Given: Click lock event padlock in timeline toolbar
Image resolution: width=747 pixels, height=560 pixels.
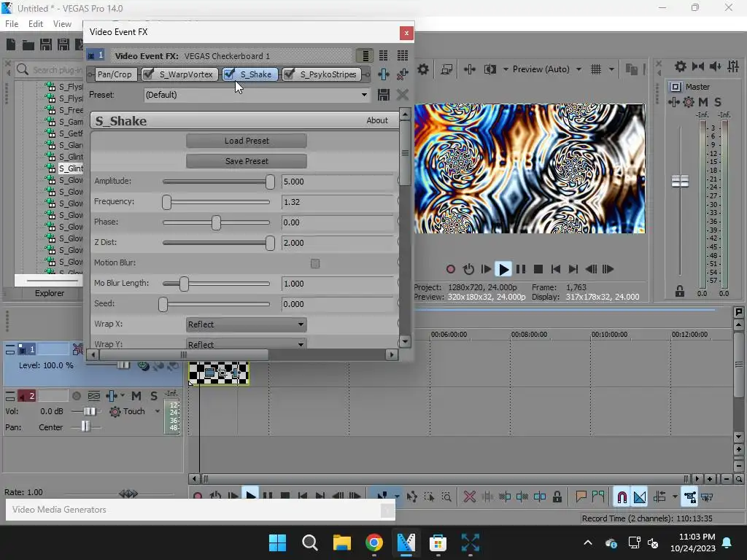Looking at the screenshot, I should point(557,497).
